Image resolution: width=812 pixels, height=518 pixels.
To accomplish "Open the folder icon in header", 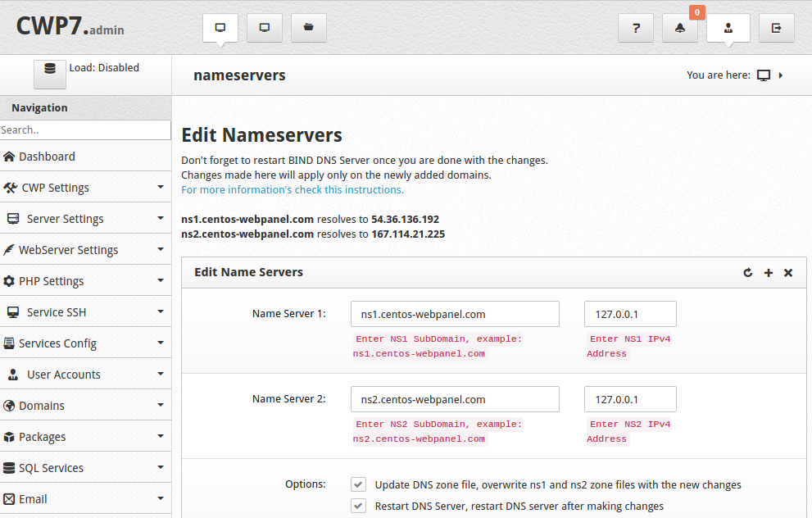I will point(309,27).
